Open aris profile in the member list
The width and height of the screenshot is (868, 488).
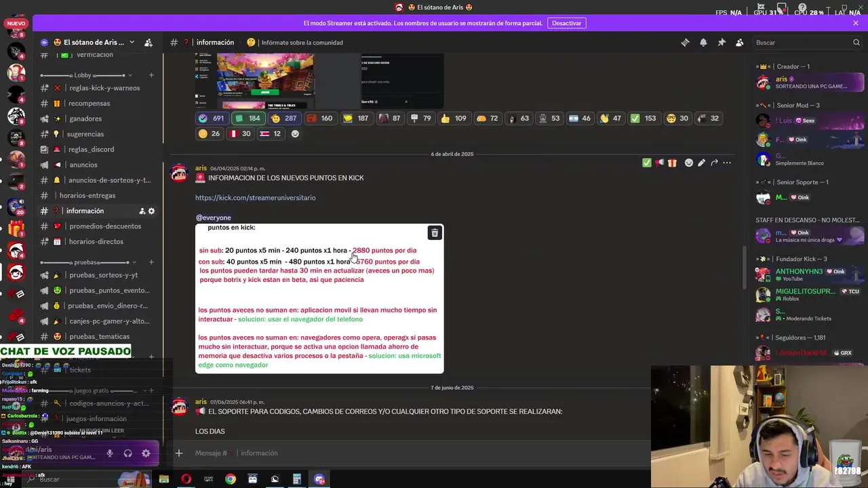(810, 83)
